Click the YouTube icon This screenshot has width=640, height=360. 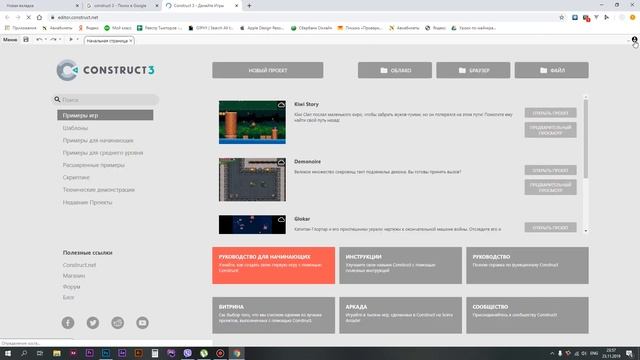pyautogui.click(x=142, y=323)
